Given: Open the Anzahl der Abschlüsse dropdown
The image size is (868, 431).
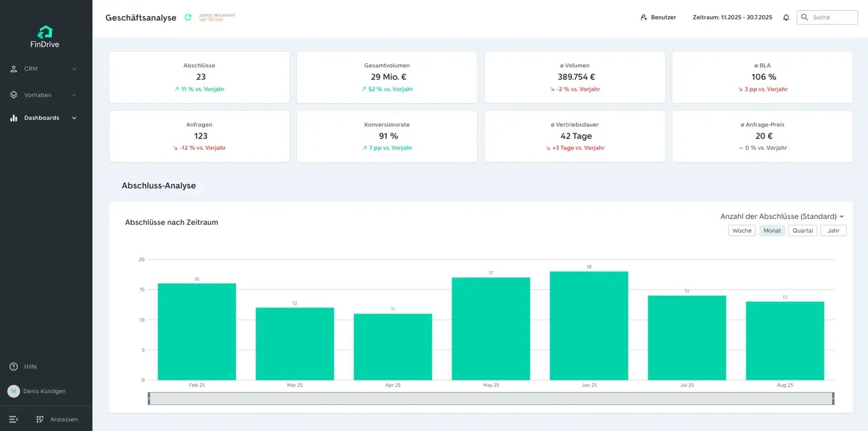Looking at the screenshot, I should pyautogui.click(x=782, y=217).
